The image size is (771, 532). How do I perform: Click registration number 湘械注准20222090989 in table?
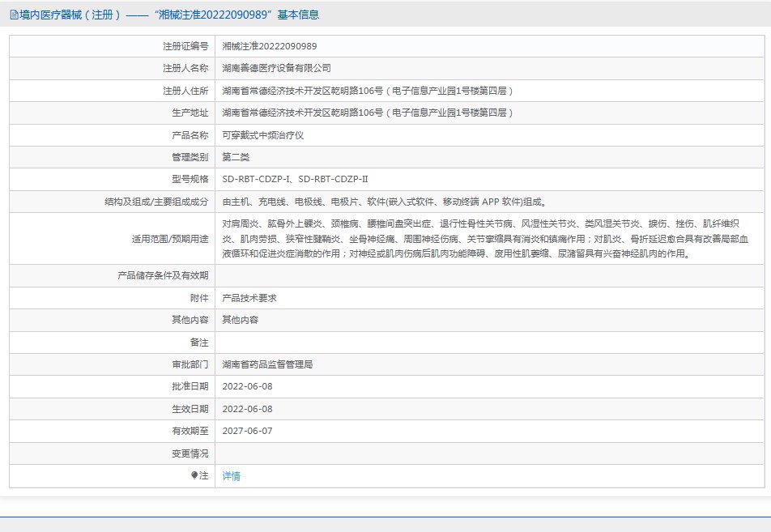pyautogui.click(x=270, y=46)
